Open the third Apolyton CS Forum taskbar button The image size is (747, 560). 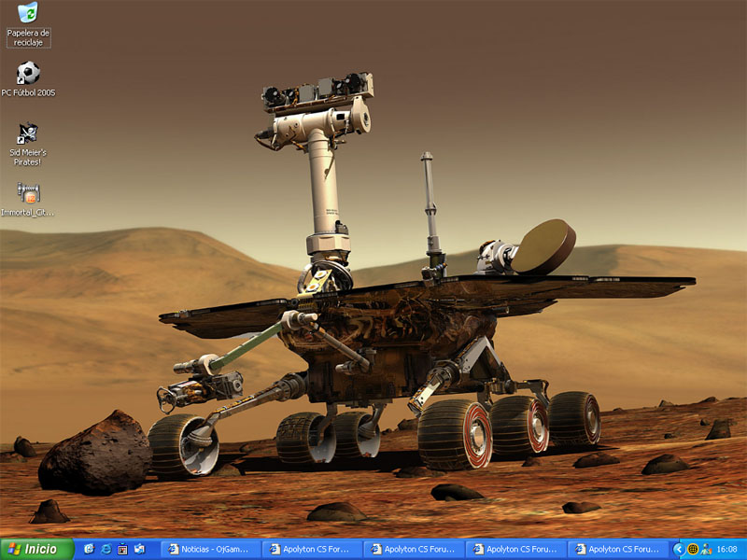coord(515,549)
